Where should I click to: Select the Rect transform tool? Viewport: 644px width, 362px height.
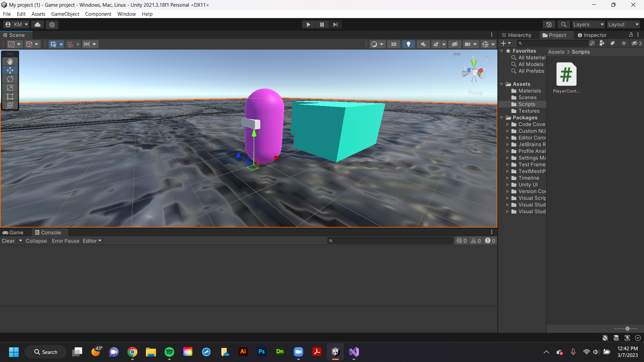[10, 97]
